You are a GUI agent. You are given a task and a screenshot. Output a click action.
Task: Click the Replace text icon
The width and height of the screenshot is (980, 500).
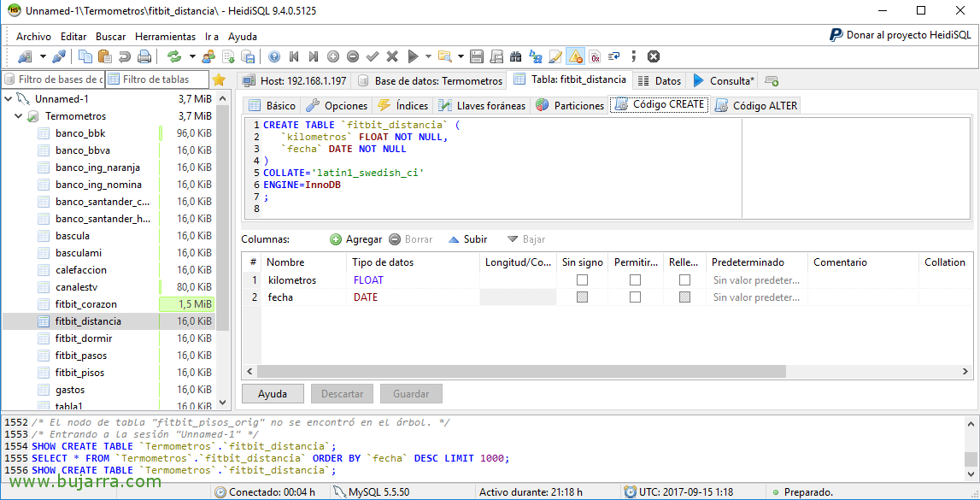pos(536,57)
